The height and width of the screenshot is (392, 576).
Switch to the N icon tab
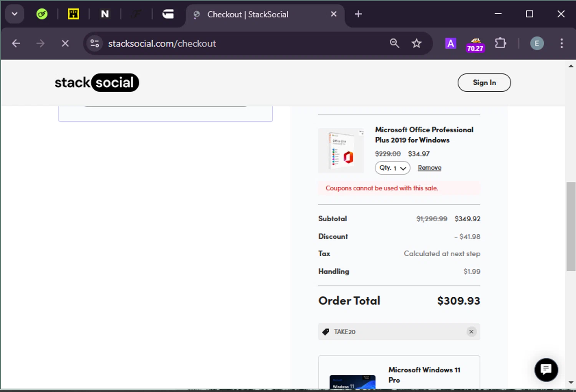pos(105,14)
